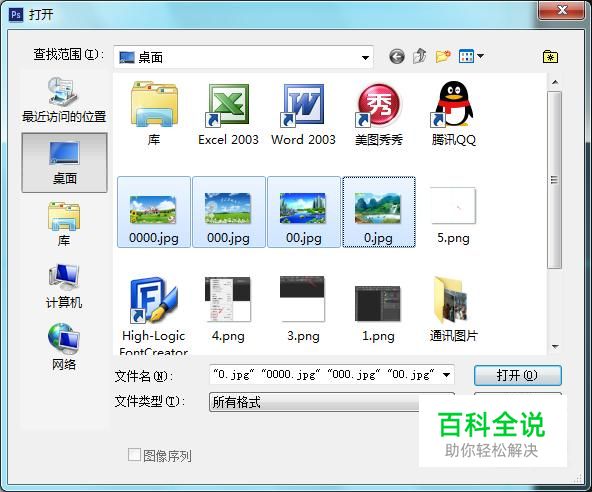Select the 00.jpg thumbnail
Viewport: 592px width, 492px height.
[x=304, y=212]
